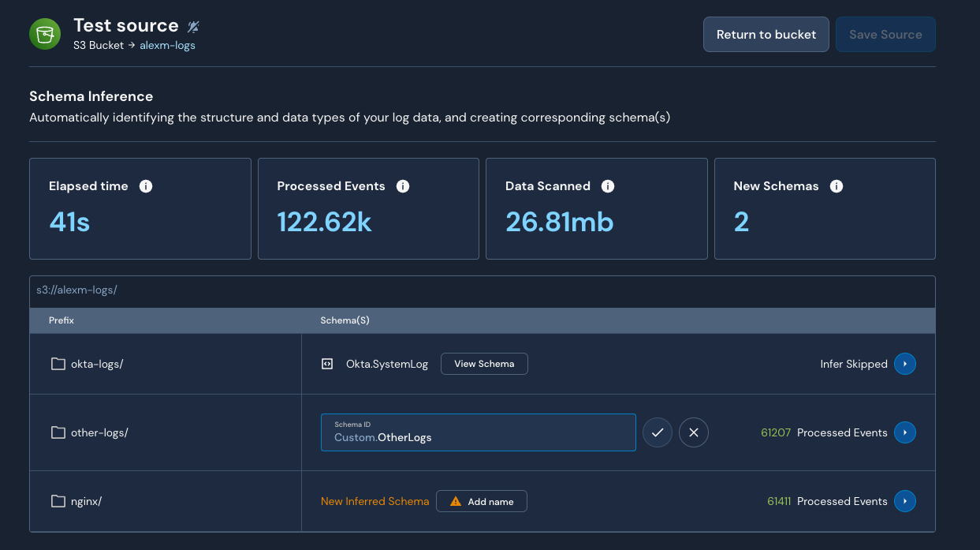Click info icon next to Data Scanned
Screen dimensions: 980x550
[x=608, y=186]
